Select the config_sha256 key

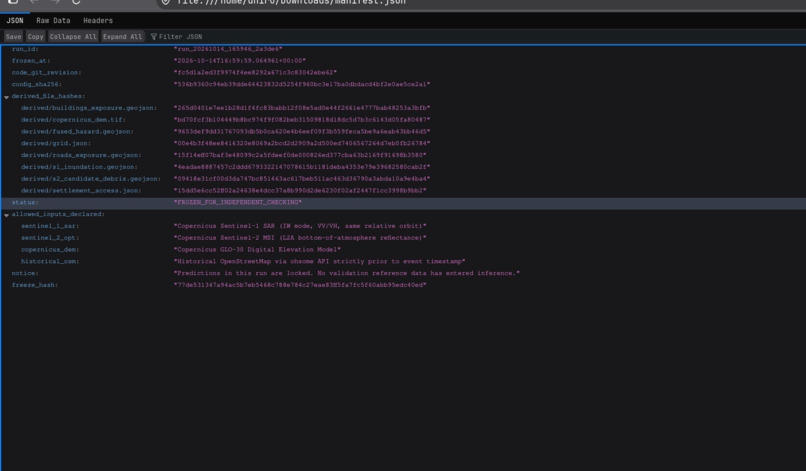pyautogui.click(x=36, y=84)
